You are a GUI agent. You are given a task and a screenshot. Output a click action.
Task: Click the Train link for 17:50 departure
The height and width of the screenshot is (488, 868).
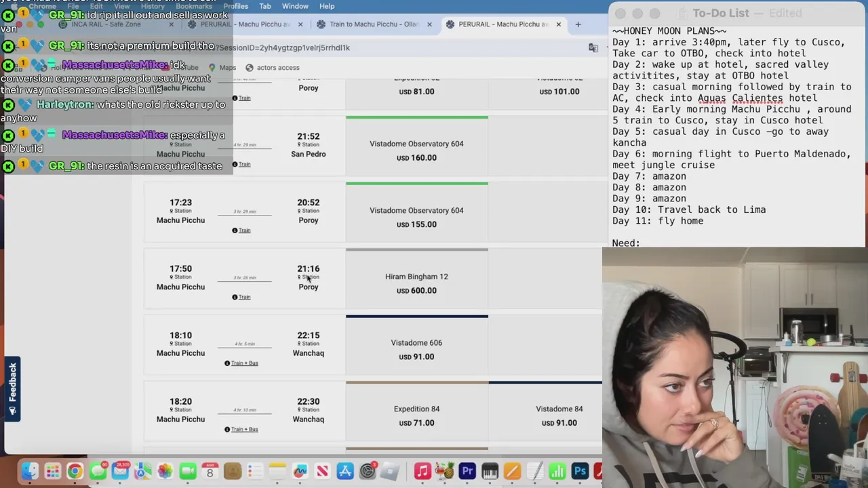click(x=245, y=297)
